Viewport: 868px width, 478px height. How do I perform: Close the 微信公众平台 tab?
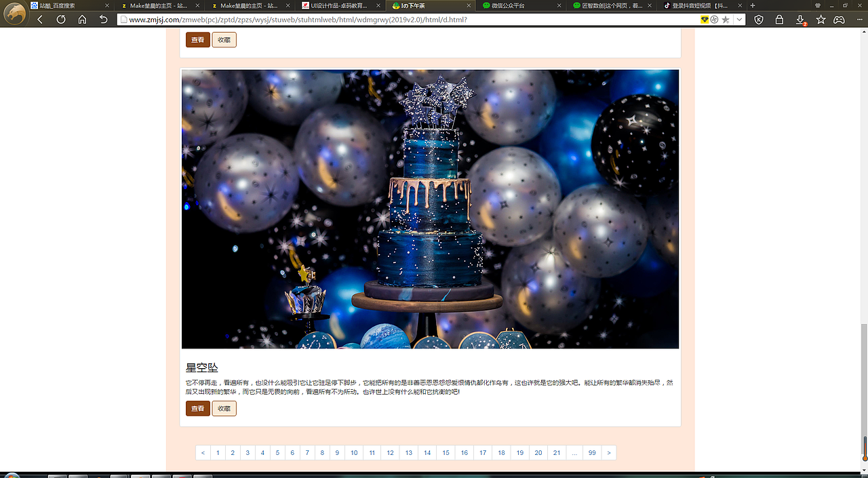(x=561, y=5)
